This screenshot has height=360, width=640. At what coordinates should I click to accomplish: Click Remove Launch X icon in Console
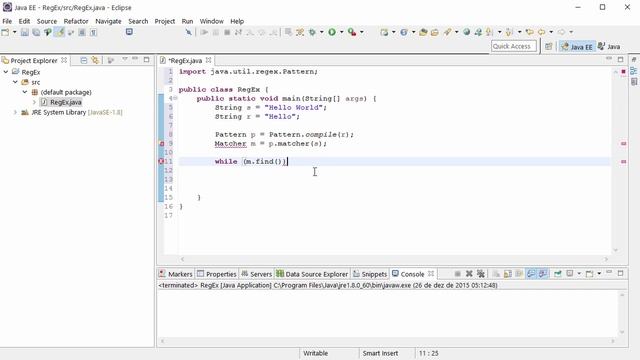click(469, 273)
